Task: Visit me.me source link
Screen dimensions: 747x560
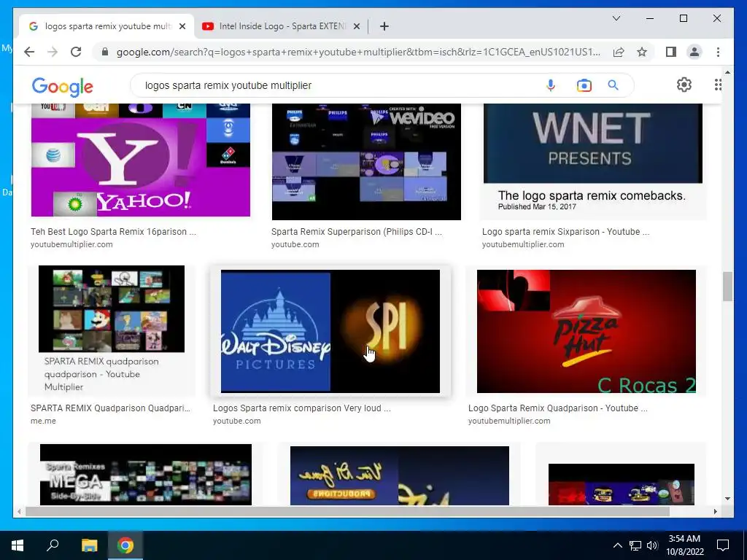Action: [x=43, y=421]
